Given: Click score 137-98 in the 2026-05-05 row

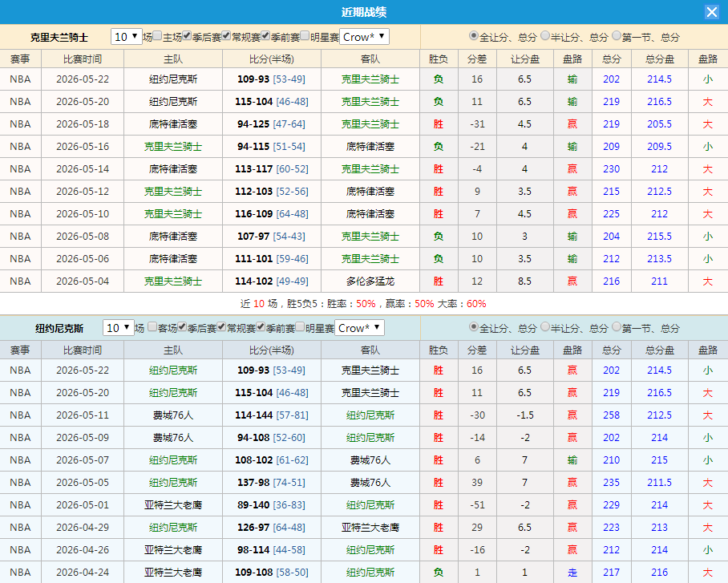Looking at the screenshot, I should [x=253, y=483].
